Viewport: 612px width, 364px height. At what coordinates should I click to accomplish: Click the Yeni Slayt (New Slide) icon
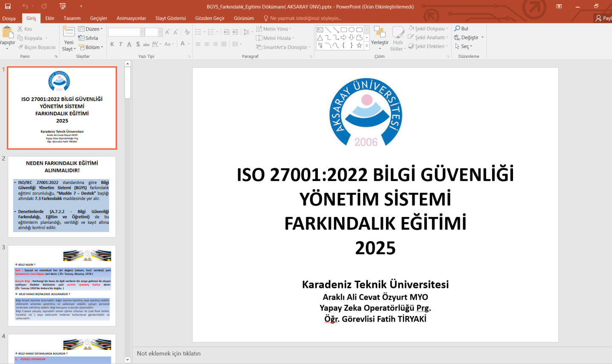point(68,32)
